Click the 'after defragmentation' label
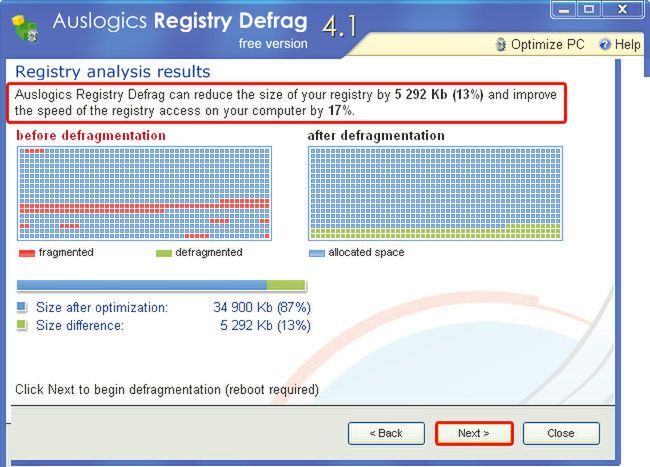Image resolution: width=650 pixels, height=467 pixels. point(376,136)
